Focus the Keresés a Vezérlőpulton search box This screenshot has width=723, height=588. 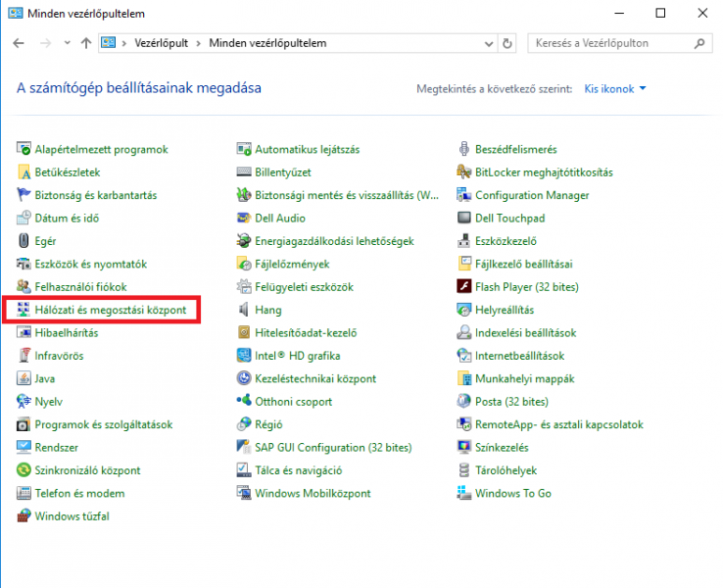[x=620, y=43]
